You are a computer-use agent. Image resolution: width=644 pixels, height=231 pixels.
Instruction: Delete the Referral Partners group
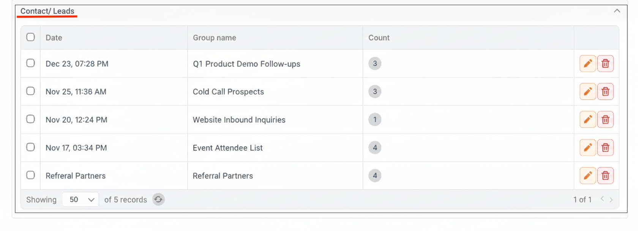(x=605, y=176)
